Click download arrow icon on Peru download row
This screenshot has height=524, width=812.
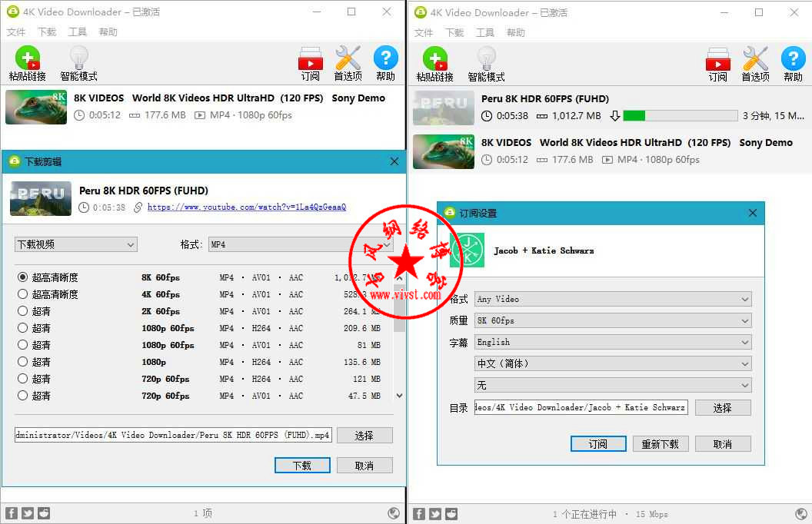point(614,116)
